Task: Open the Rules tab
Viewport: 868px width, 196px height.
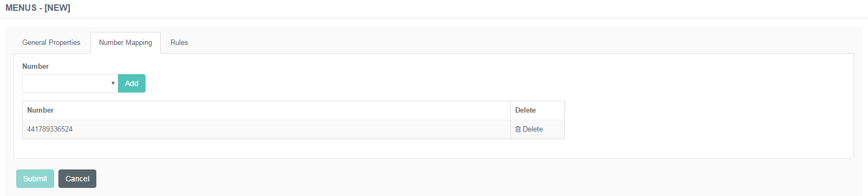Action: (179, 42)
